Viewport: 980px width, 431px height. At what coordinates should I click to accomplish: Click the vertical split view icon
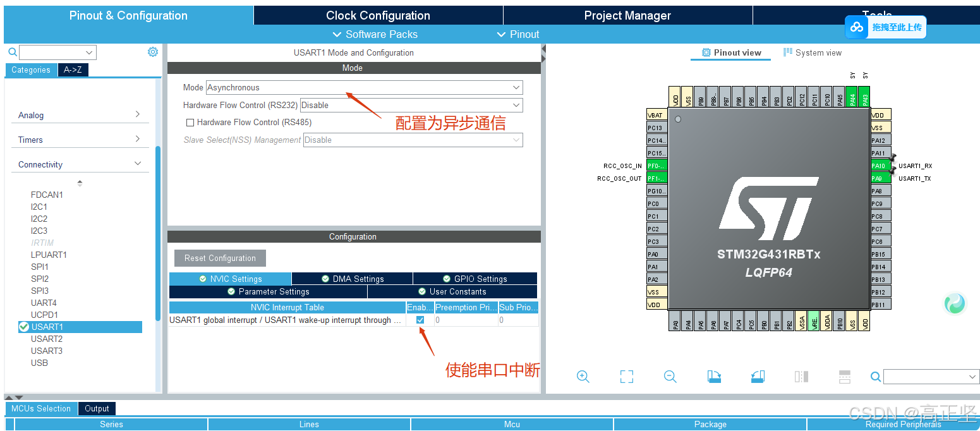click(x=801, y=377)
